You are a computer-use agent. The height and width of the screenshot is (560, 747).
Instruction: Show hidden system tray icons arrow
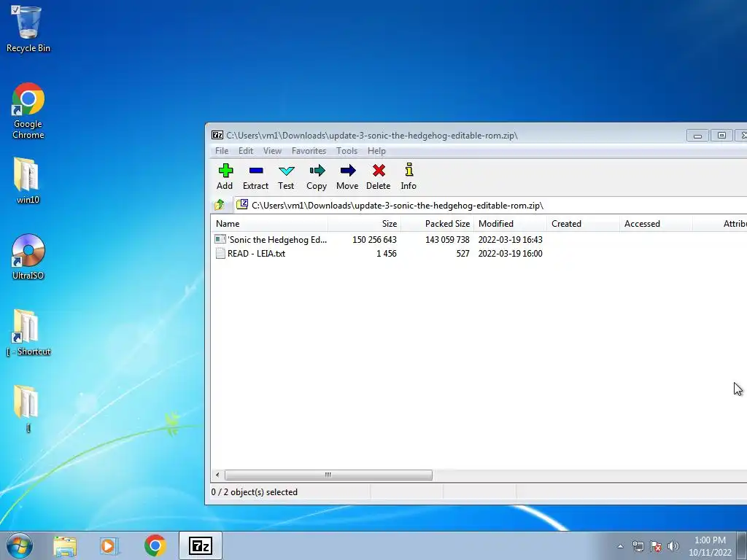pos(620,546)
